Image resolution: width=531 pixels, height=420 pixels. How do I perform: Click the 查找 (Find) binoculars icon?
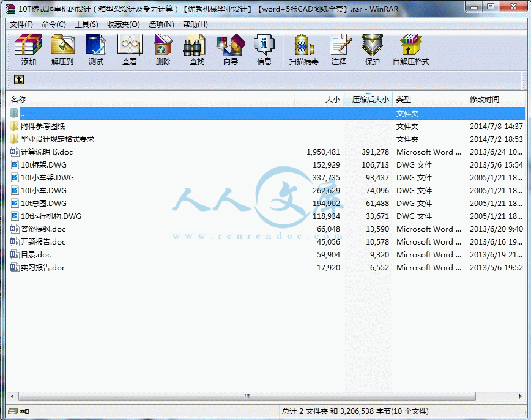pyautogui.click(x=195, y=45)
